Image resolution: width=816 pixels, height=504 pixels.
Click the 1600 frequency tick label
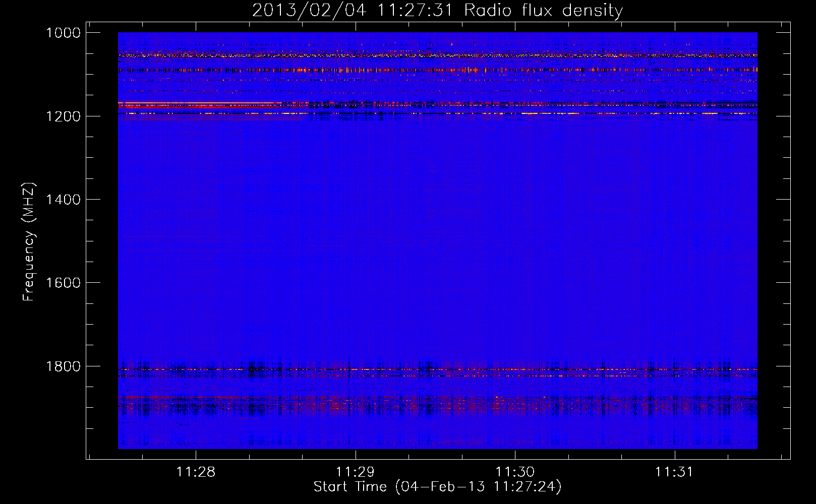(63, 283)
